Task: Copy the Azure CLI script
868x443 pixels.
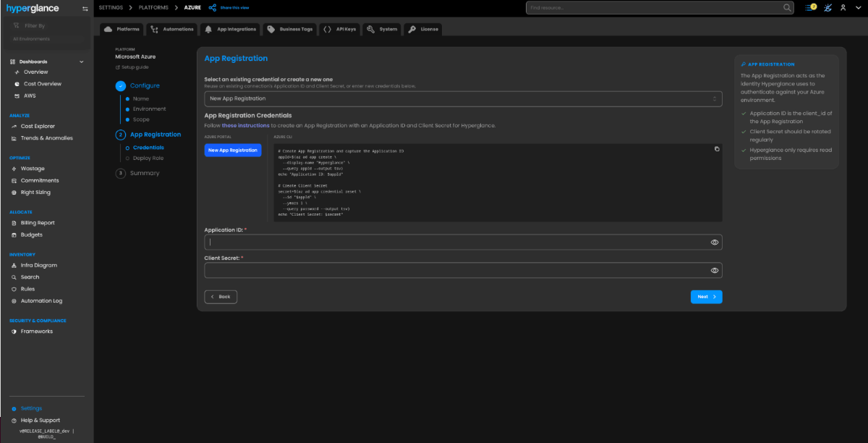Action: [717, 148]
